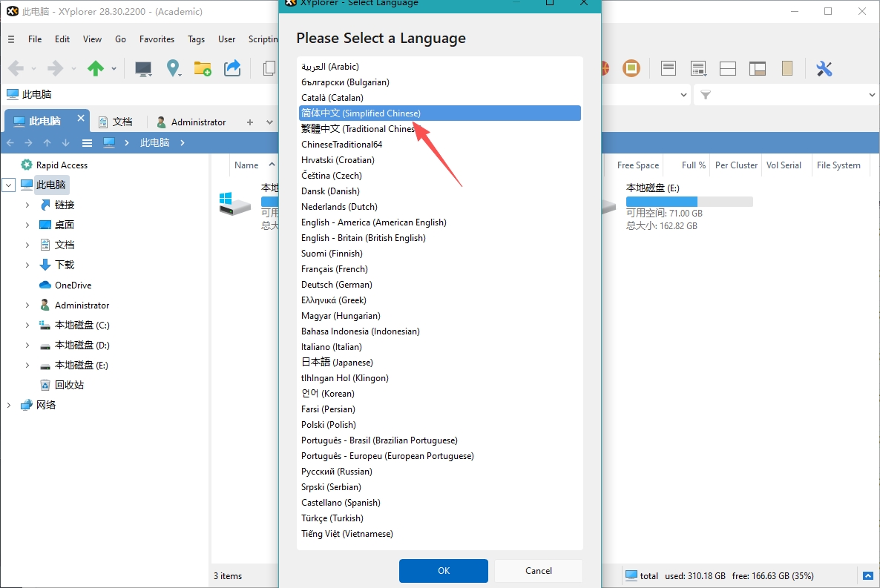Click the computer icon in breadcrumb bar

109,142
